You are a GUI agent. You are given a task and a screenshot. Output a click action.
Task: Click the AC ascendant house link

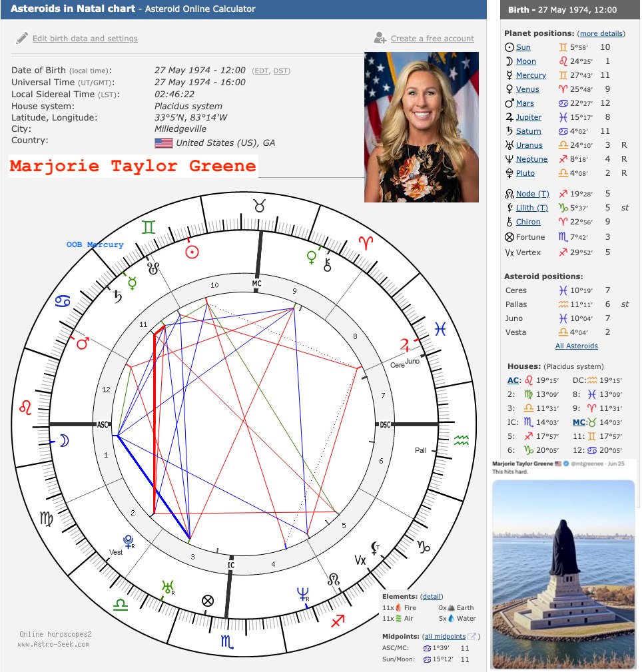click(513, 380)
